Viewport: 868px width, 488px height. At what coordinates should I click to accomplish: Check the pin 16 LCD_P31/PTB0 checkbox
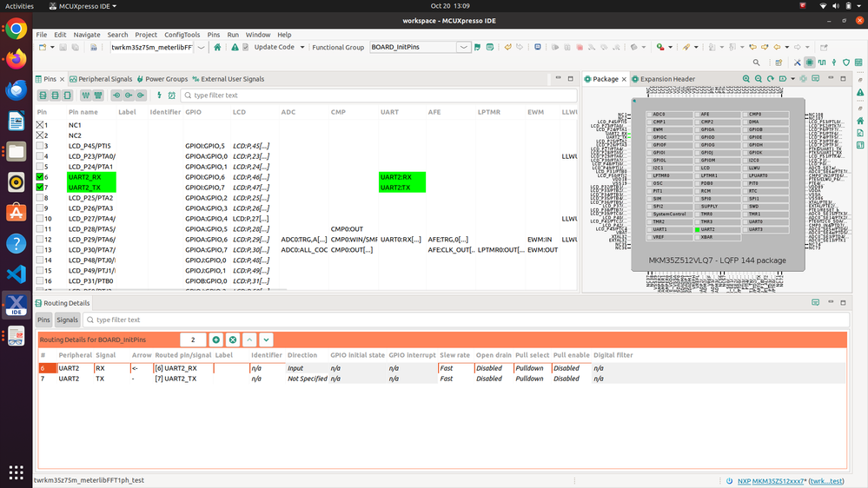(40, 281)
